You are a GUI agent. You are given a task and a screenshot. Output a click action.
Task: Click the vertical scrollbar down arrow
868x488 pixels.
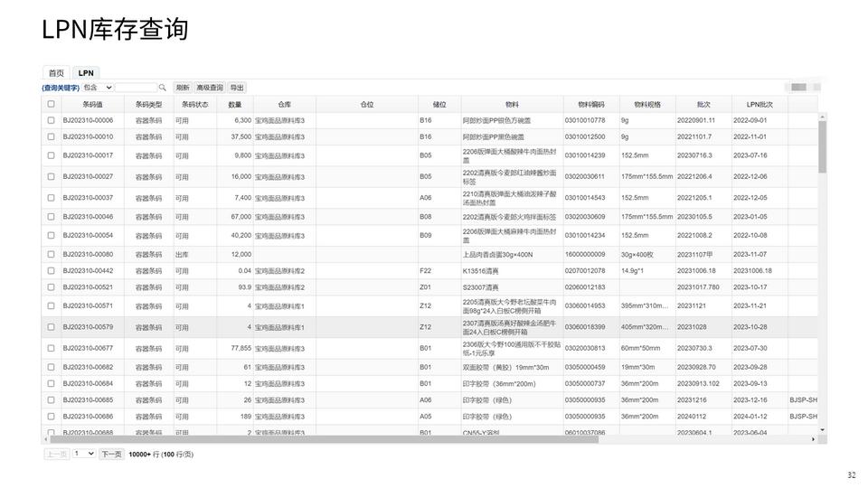(822, 431)
